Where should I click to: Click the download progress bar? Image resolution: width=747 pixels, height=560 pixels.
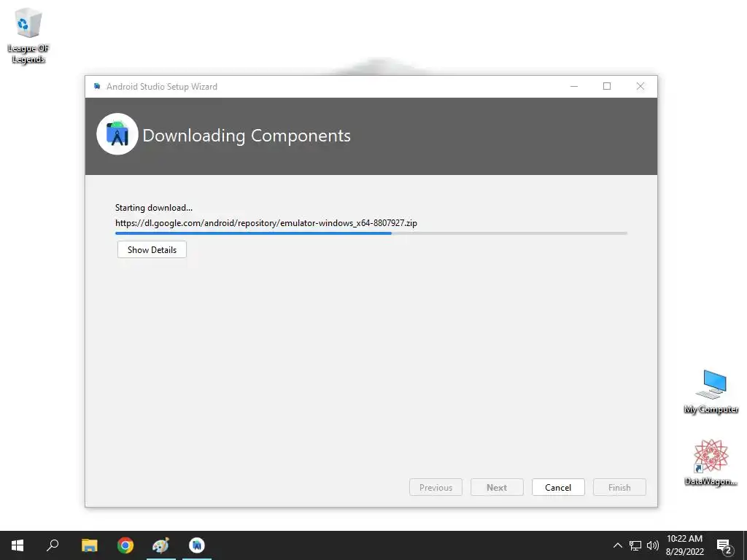(x=371, y=233)
